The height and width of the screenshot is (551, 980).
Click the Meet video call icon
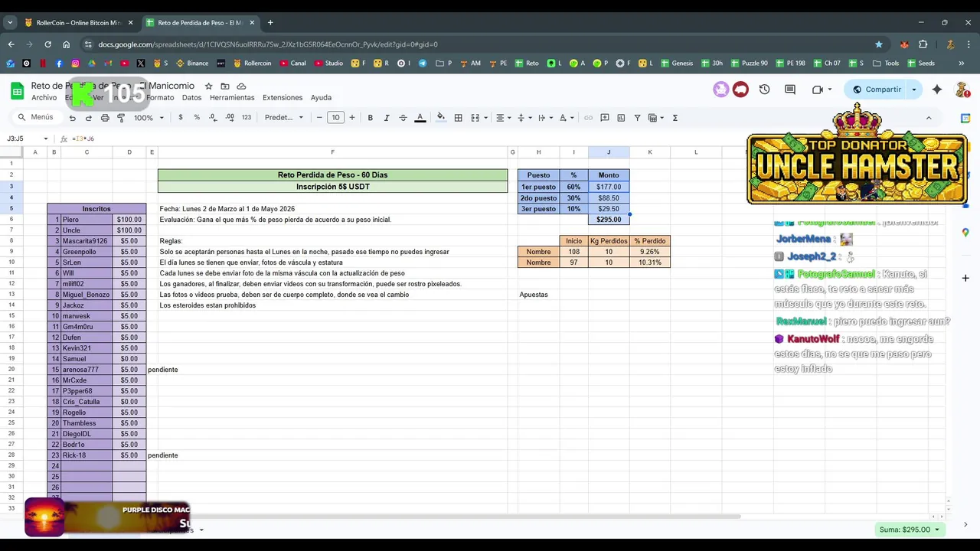pyautogui.click(x=818, y=90)
